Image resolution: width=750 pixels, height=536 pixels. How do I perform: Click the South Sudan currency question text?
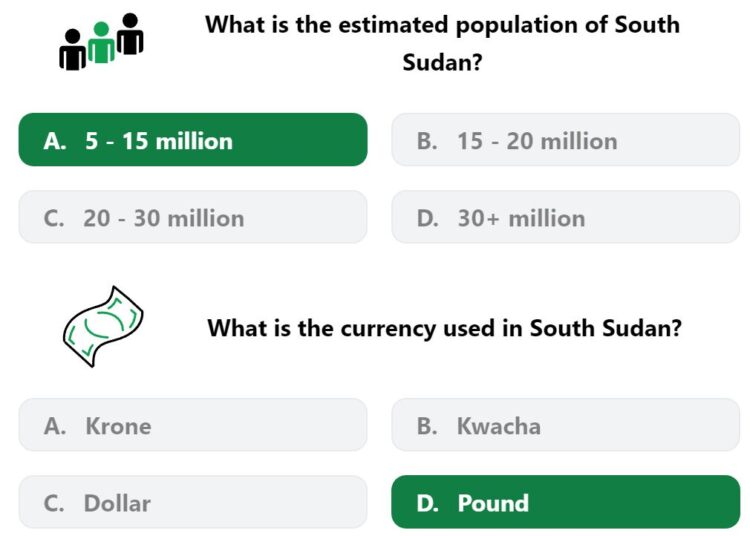coord(444,328)
